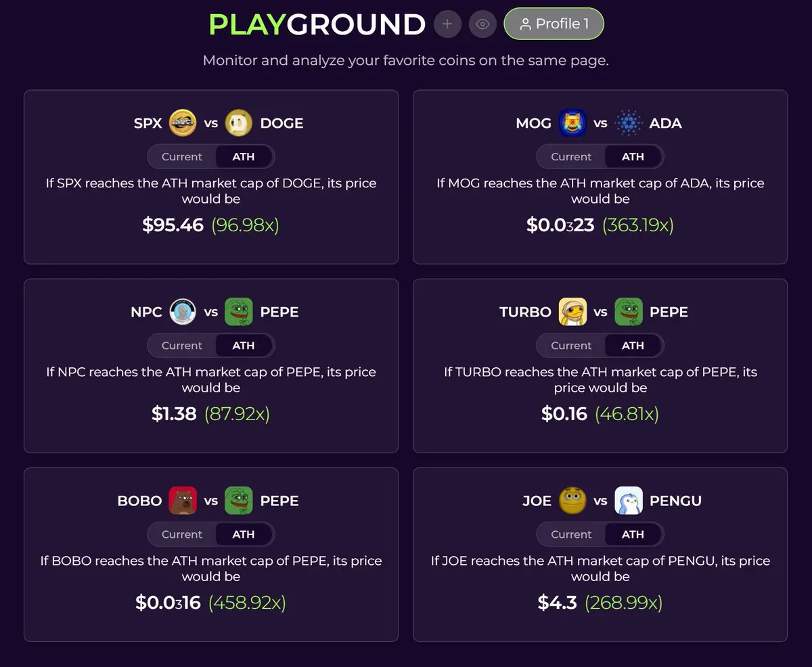The width and height of the screenshot is (812, 667).
Task: Open the Profile 1 button
Action: coord(554,24)
